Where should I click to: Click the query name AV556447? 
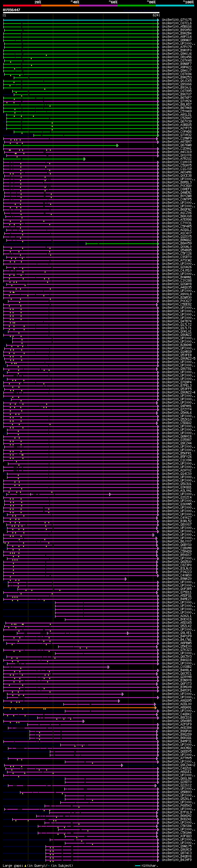click(11, 10)
